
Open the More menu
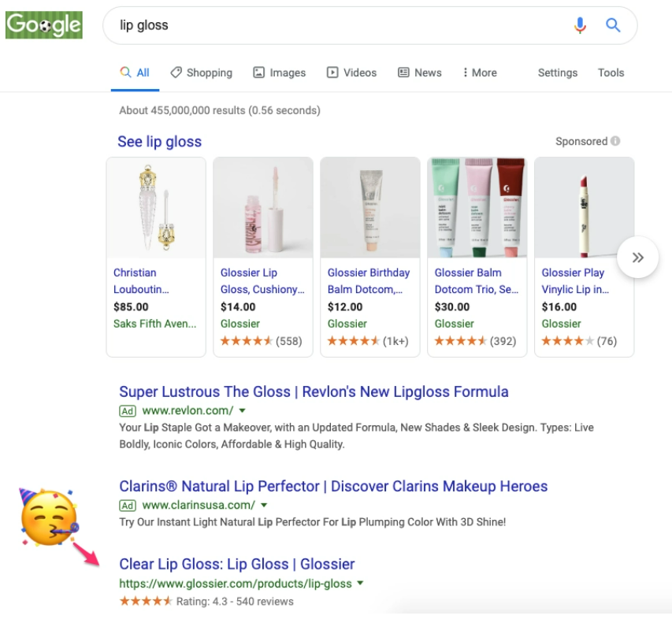480,72
